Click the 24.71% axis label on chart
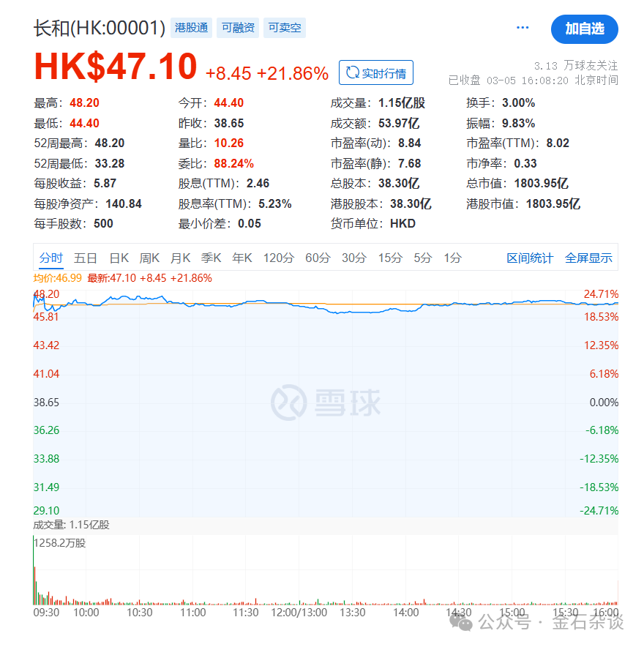Image resolution: width=644 pixels, height=647 pixels. pos(601,294)
